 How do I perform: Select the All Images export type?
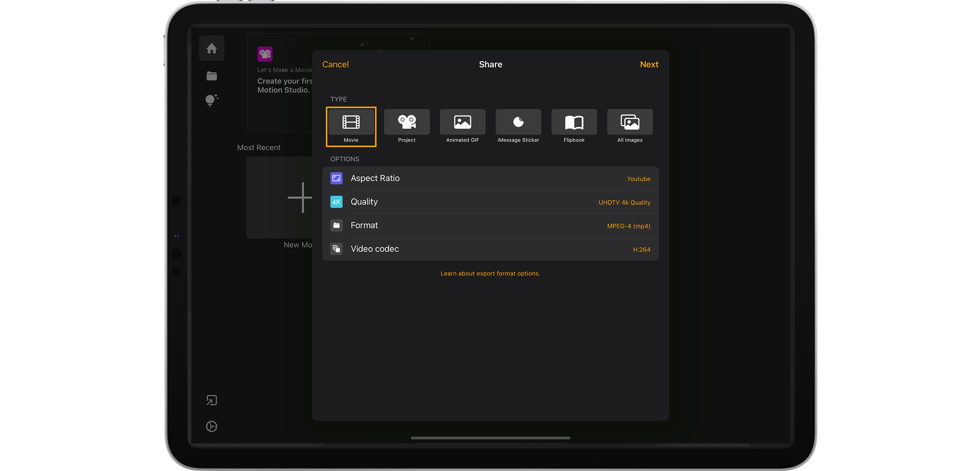point(630,126)
